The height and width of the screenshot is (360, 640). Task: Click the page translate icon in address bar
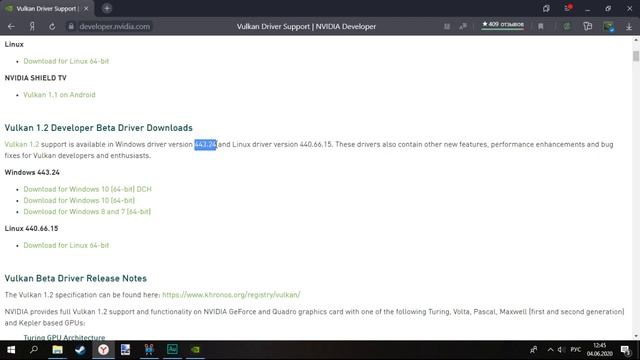click(463, 27)
